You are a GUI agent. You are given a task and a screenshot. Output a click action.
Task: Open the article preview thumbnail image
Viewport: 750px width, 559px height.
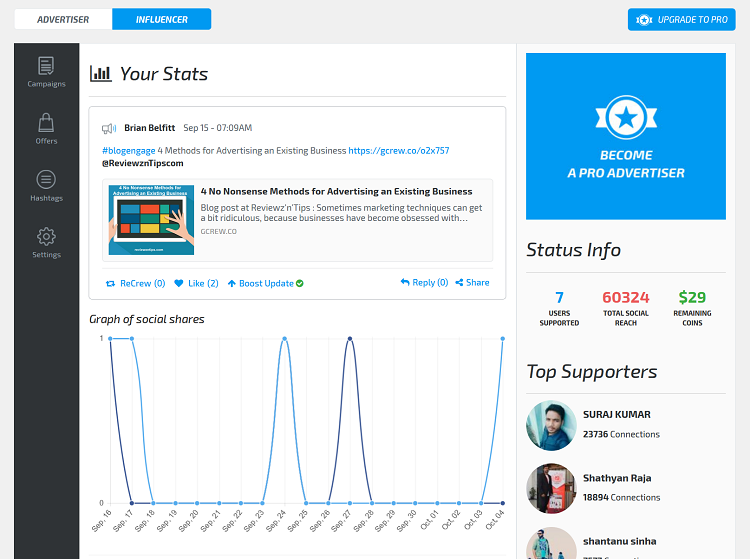click(151, 220)
